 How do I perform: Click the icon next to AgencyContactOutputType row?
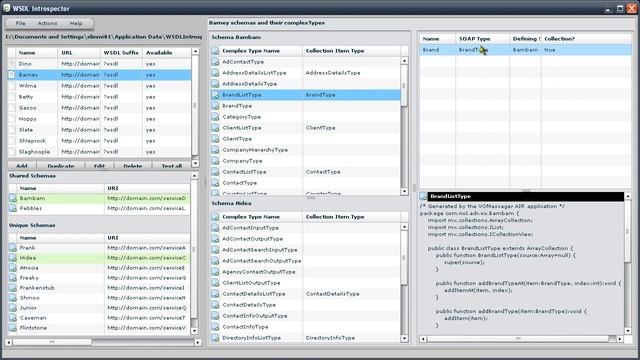pyautogui.click(x=215, y=272)
